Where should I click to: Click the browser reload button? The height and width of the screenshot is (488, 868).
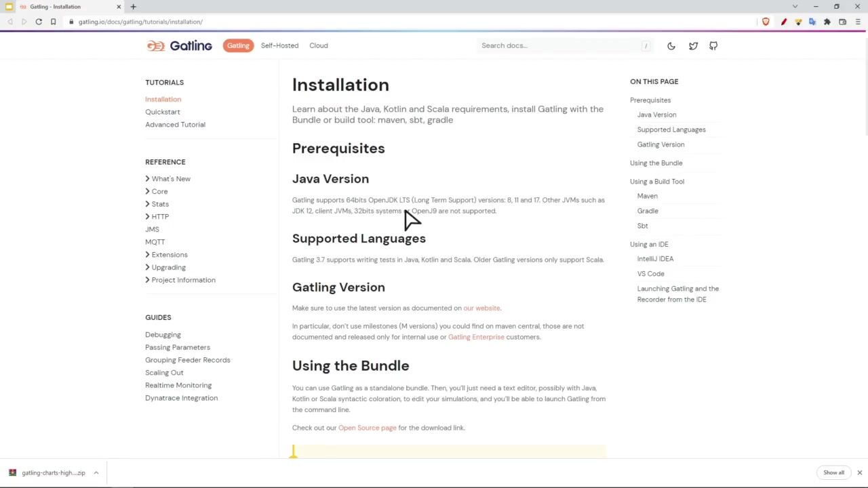click(39, 22)
